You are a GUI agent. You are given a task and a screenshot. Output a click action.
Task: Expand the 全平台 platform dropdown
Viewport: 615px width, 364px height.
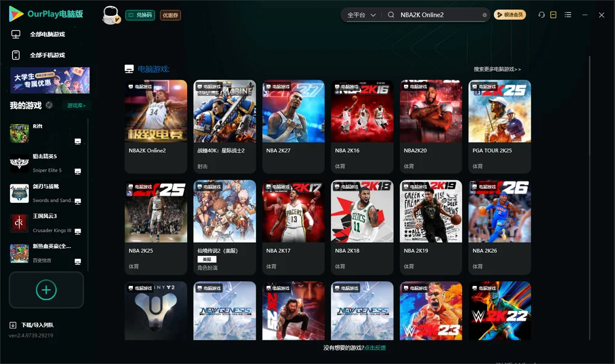361,15
